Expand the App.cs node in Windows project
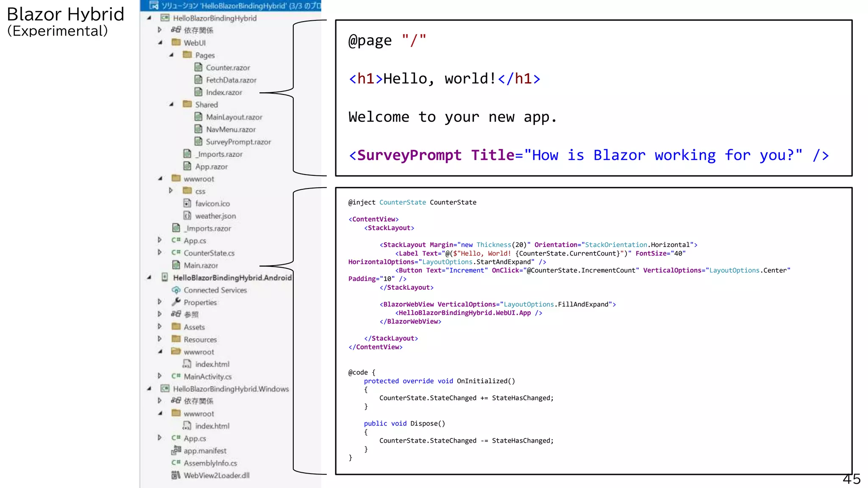 pyautogui.click(x=160, y=438)
